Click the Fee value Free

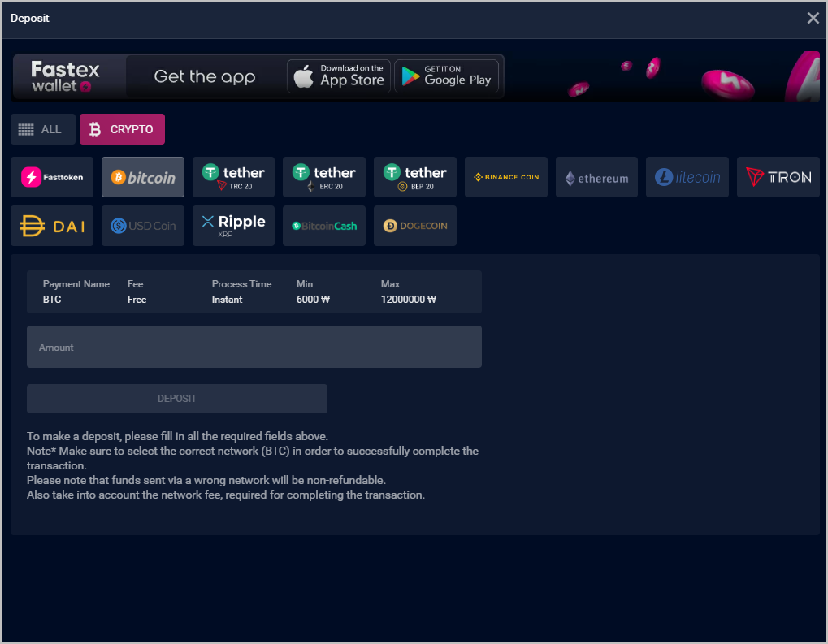tap(137, 300)
